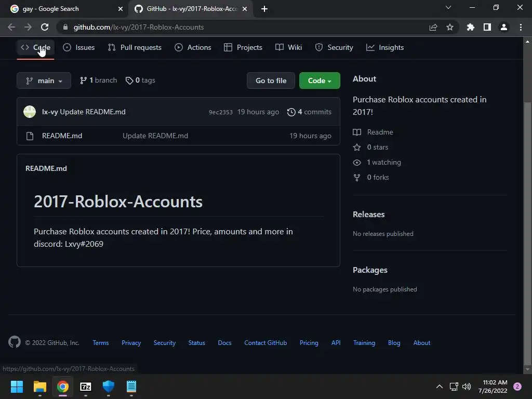Open the About footer link
Image resolution: width=532 pixels, height=399 pixels.
pos(422,343)
